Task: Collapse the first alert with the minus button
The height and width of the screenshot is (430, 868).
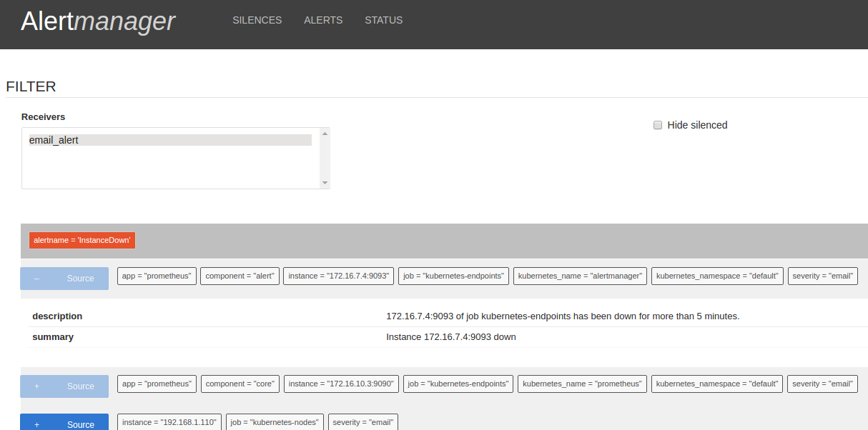Action: click(x=36, y=279)
